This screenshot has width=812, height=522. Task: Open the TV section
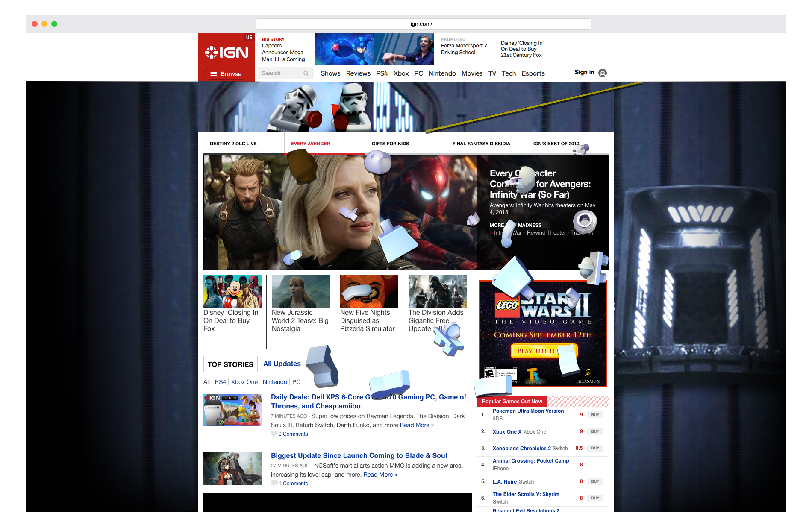[x=492, y=73]
